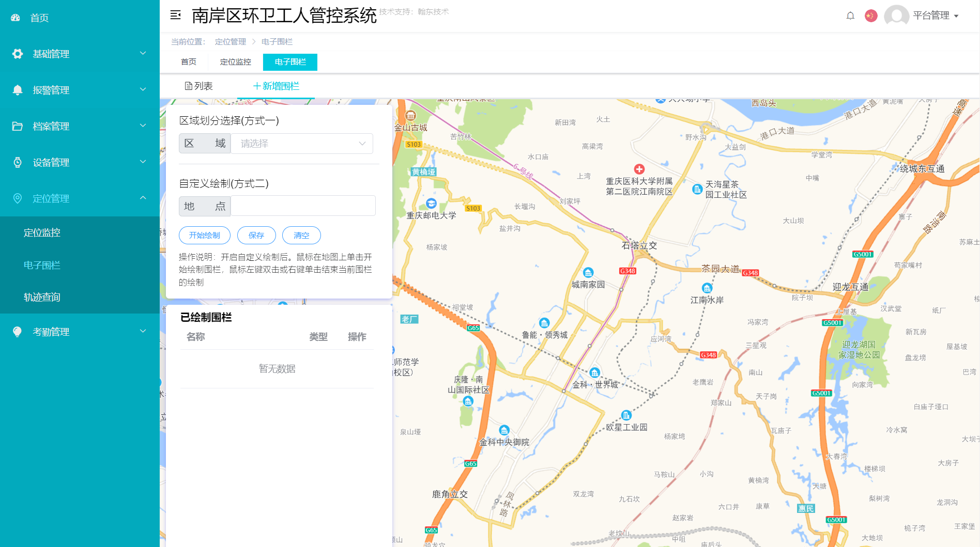Open the 平台管理 user dropdown arrow
This screenshot has width=980, height=547.
point(956,16)
